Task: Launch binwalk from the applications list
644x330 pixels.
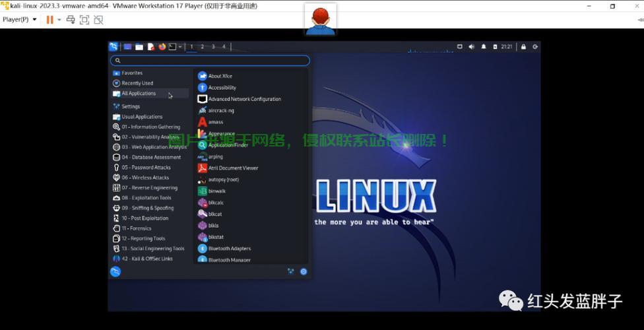Action: coord(216,191)
